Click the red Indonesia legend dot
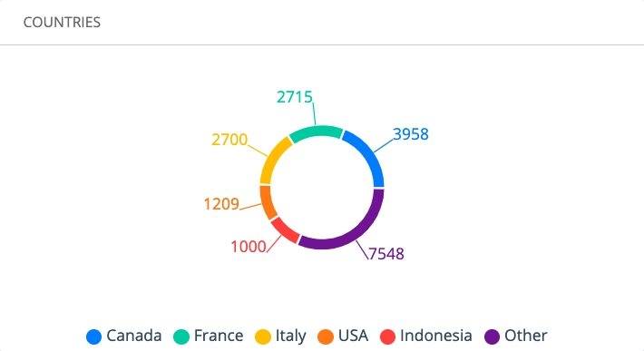The image size is (644, 351). tap(387, 336)
